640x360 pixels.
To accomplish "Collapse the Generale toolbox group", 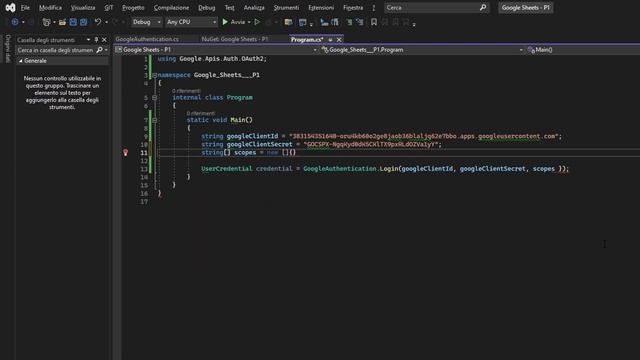I will (x=21, y=60).
